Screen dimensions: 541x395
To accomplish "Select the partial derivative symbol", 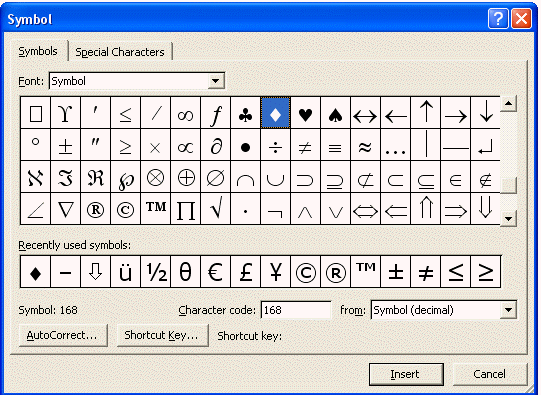I will (215, 145).
